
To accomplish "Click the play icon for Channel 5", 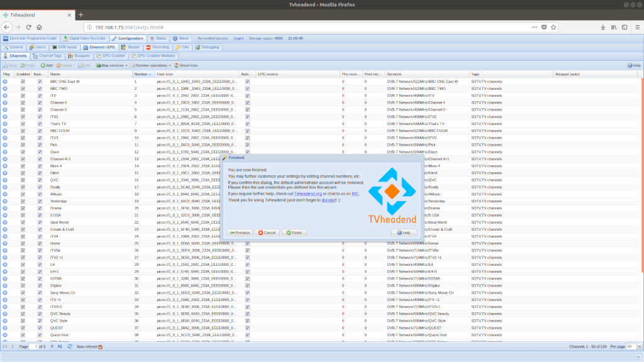I will coord(5,109).
